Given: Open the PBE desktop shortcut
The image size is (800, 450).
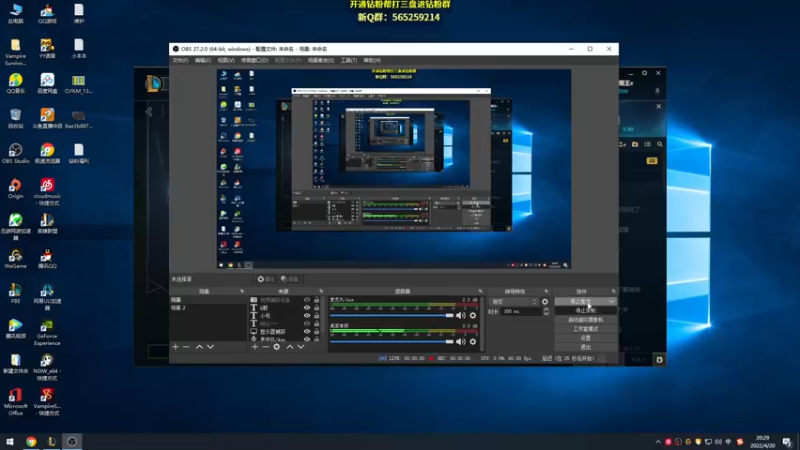Looking at the screenshot, I should click(15, 293).
